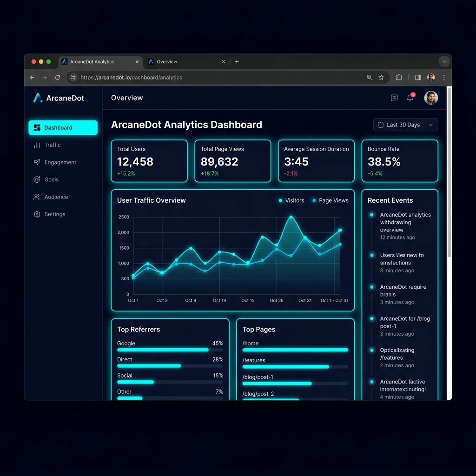Open the browser profile avatar in toolbar
This screenshot has width=476, height=476.
[x=431, y=78]
